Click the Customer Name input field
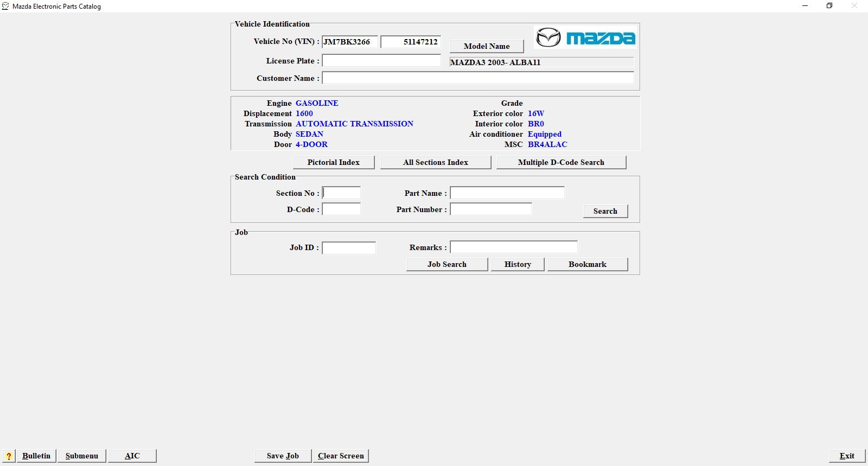Viewport: 868px width, 466px height. tap(478, 78)
